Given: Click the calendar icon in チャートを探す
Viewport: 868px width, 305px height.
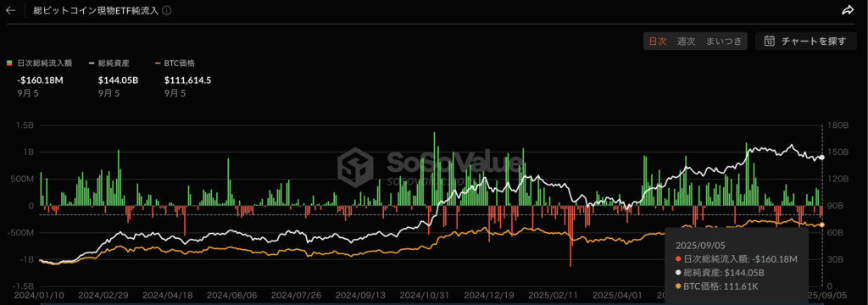Looking at the screenshot, I should point(770,41).
